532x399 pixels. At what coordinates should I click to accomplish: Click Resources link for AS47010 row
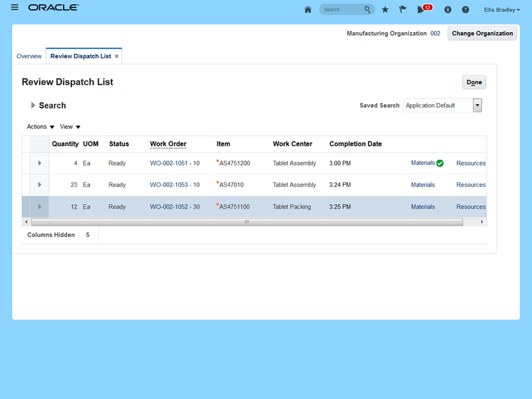coord(471,185)
